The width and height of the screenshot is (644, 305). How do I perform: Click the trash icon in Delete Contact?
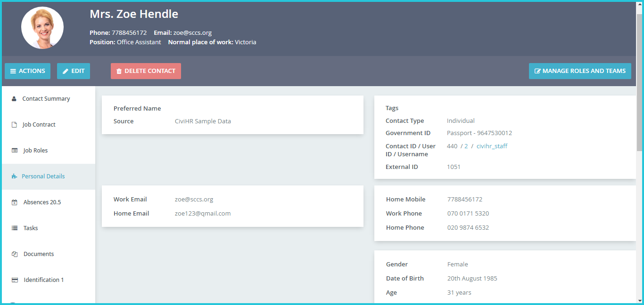pos(119,71)
